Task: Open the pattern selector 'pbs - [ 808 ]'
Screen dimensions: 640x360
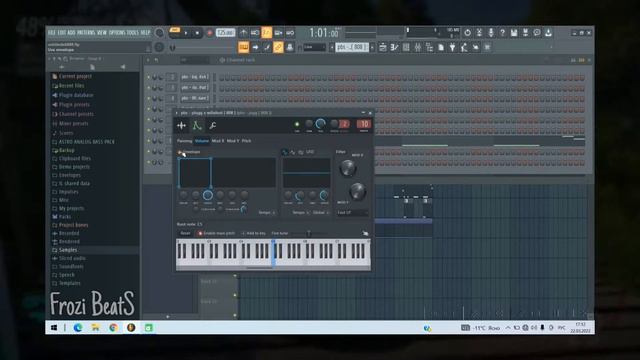Action: (352, 47)
